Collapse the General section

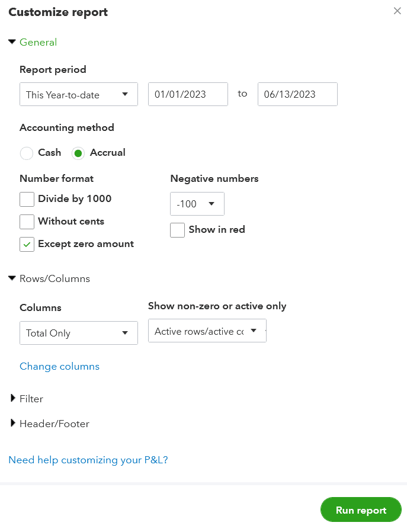pos(12,42)
